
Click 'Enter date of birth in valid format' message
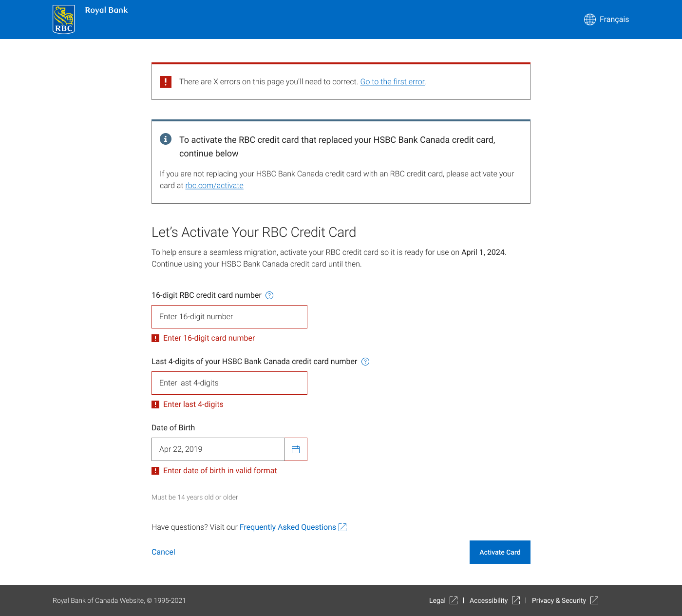point(220,471)
